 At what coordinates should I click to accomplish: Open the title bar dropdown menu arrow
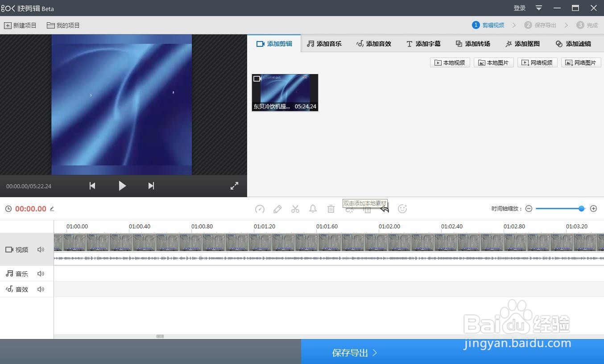(x=539, y=8)
